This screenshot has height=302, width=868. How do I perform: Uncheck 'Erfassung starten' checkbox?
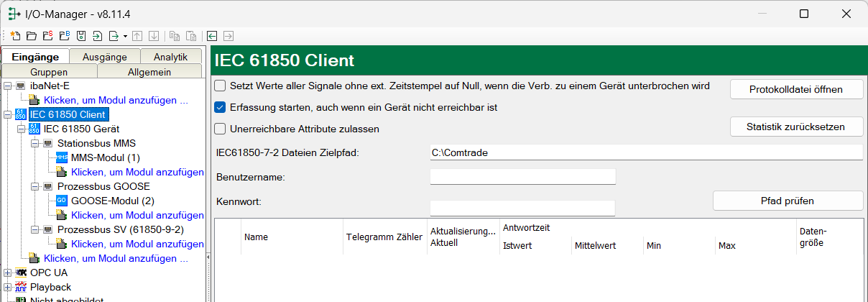coord(221,107)
